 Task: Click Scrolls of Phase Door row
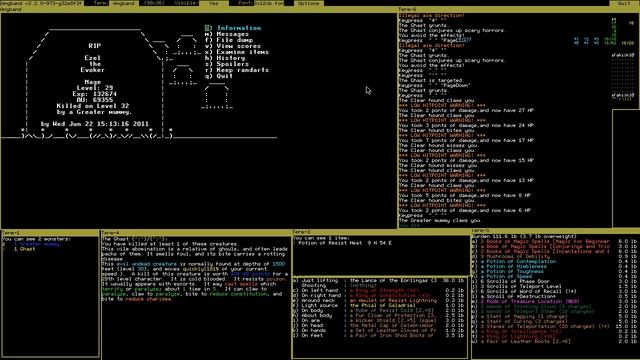coord(554,281)
